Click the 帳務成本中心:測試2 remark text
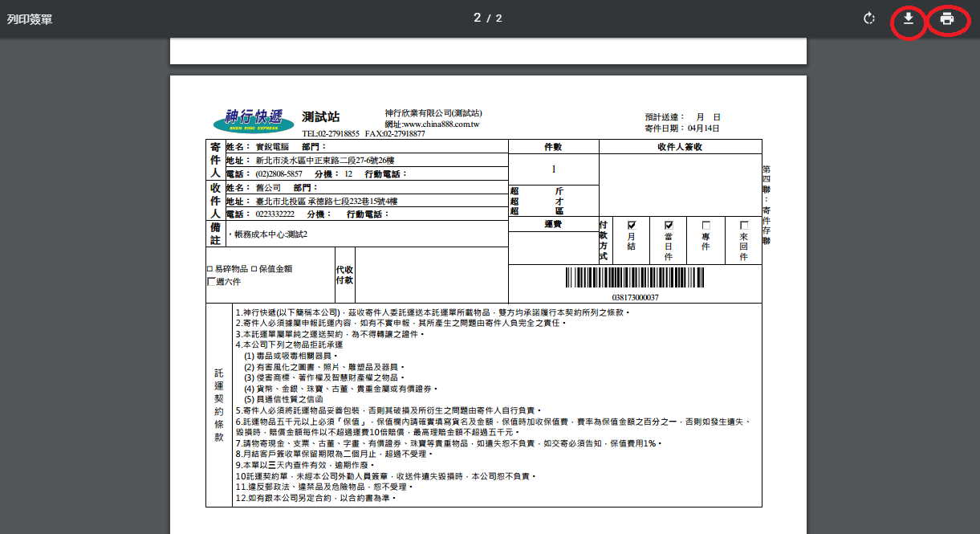The height and width of the screenshot is (534, 980). (270, 234)
